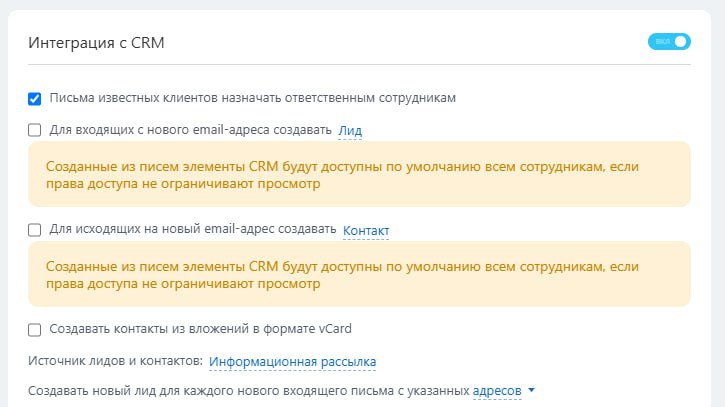This screenshot has height=407, width=725.
Task: Enable creating an item for outgoing new email addresses
Action: tap(35, 230)
